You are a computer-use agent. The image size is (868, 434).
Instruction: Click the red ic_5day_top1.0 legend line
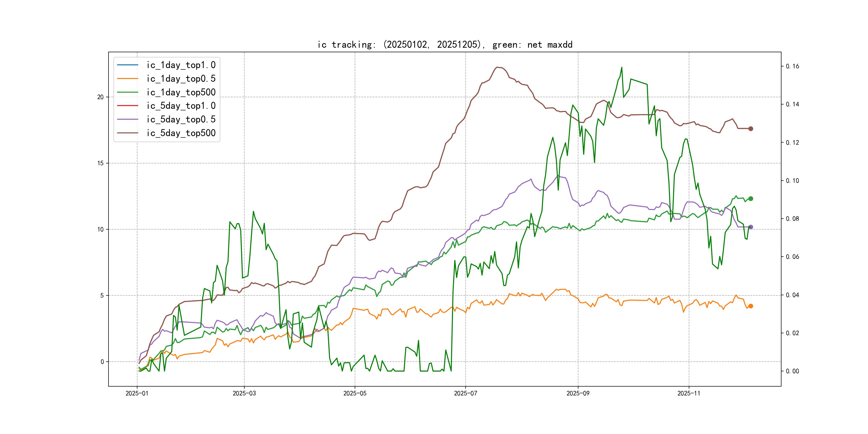[127, 106]
